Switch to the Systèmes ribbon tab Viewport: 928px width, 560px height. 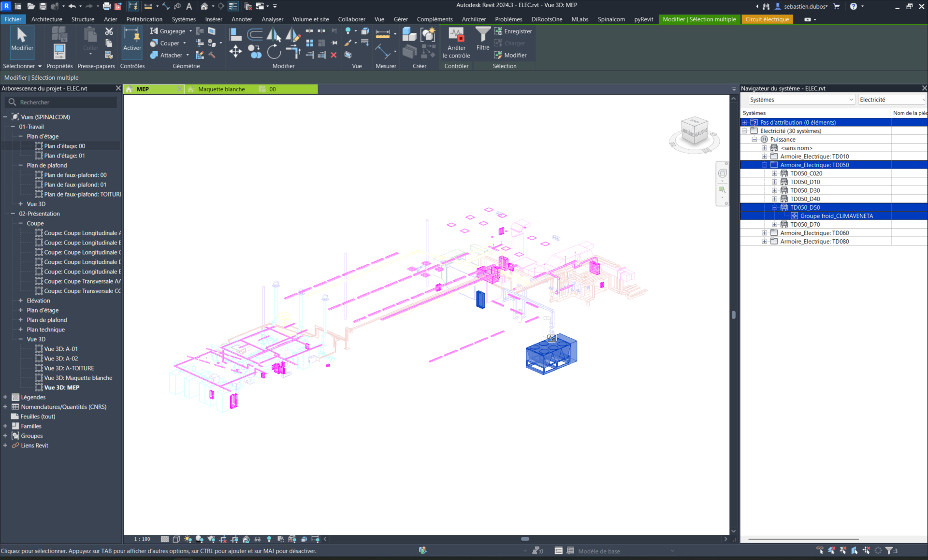[184, 19]
